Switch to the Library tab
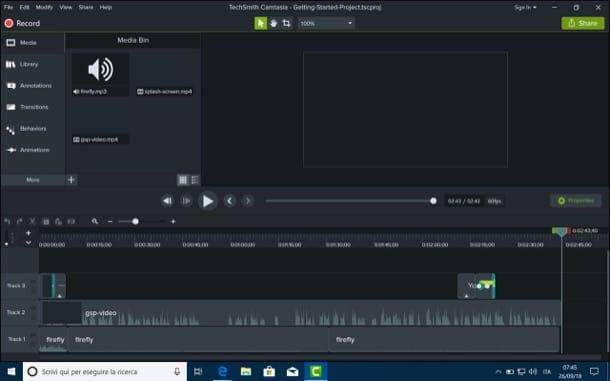Screen dimensions: 610x381 [33, 64]
